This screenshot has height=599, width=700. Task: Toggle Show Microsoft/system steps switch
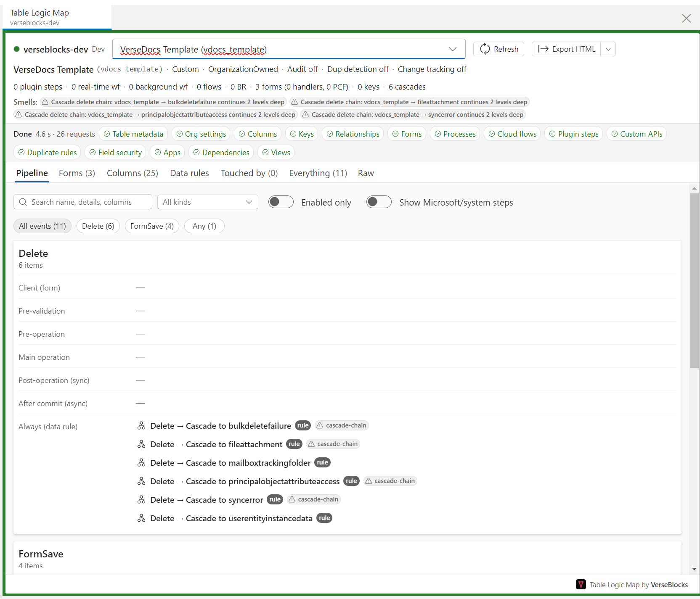click(379, 202)
